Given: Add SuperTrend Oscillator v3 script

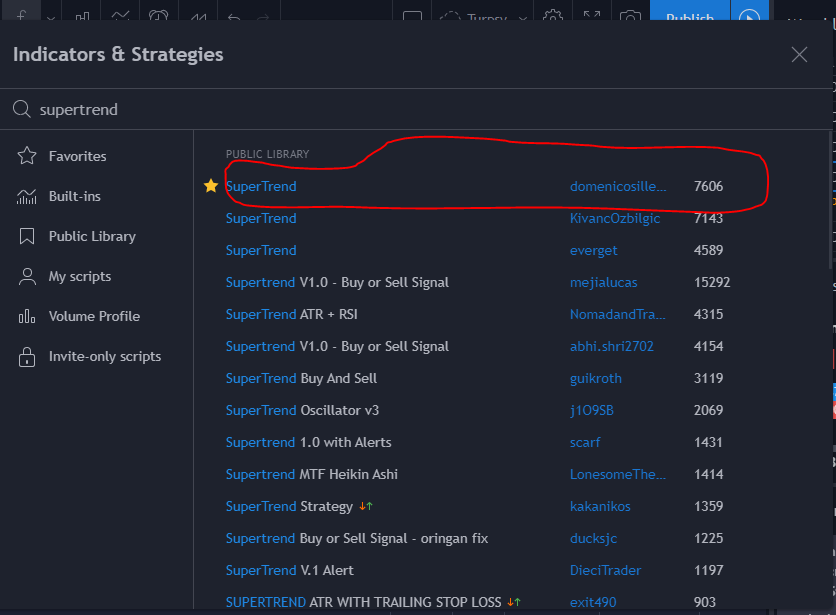Looking at the screenshot, I should [x=302, y=410].
